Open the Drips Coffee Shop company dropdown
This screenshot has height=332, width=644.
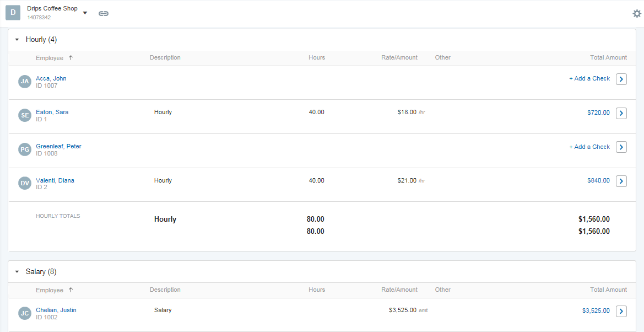(85, 13)
